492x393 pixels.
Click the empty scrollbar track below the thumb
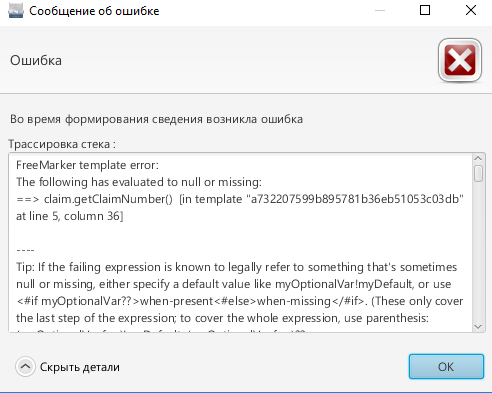click(478, 252)
